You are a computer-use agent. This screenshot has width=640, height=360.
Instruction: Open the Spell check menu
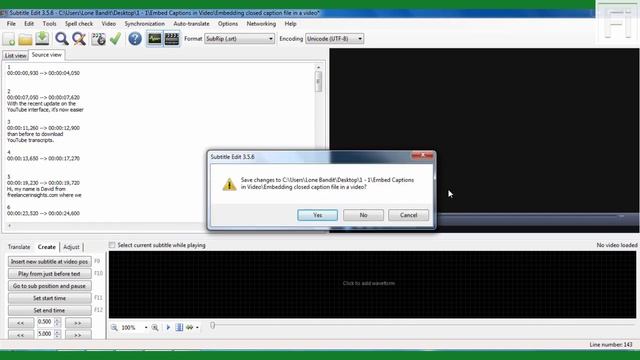point(79,24)
